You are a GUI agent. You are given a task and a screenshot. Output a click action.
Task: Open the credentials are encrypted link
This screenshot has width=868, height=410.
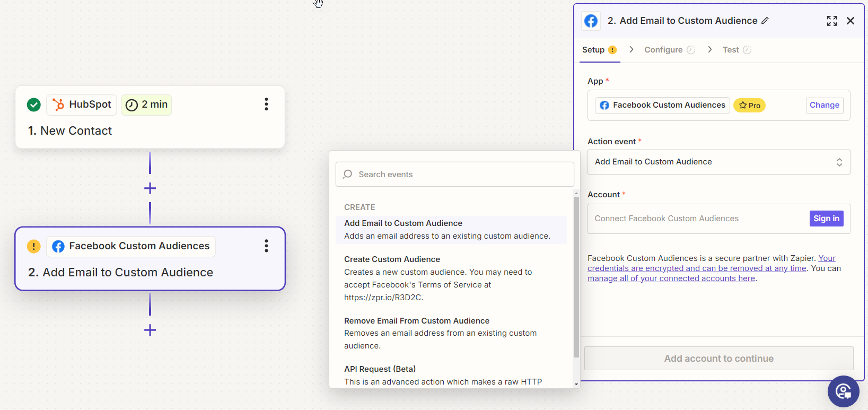point(697,268)
